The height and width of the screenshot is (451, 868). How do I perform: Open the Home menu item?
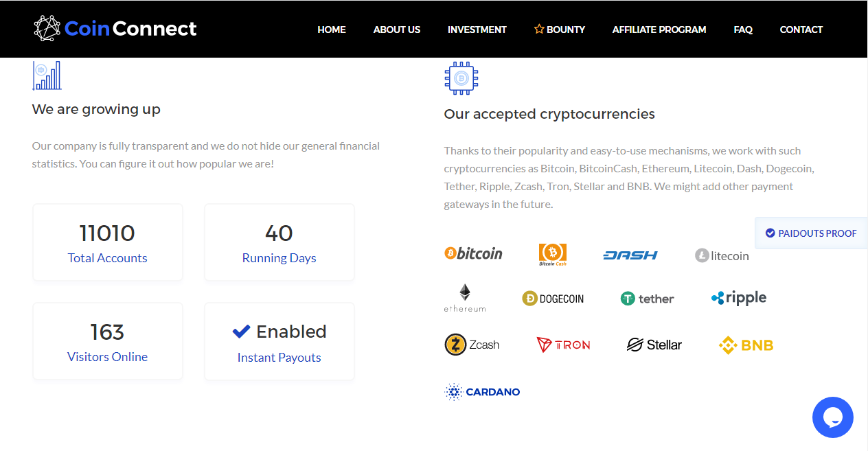(332, 30)
